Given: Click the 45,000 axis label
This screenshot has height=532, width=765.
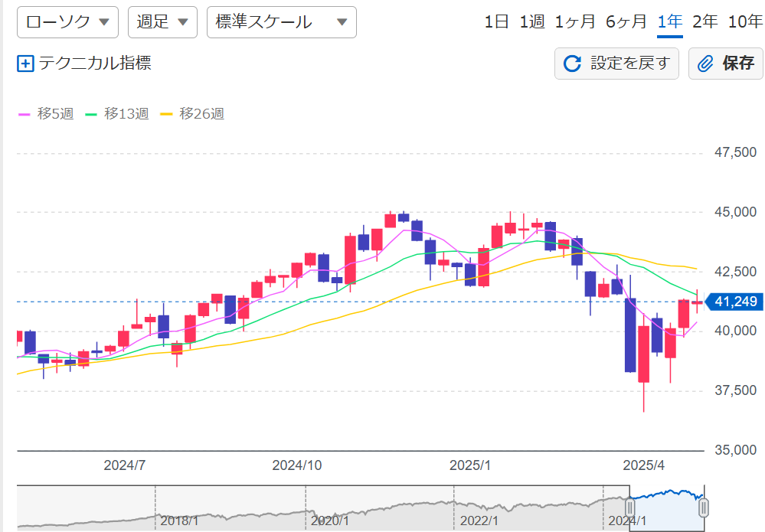Looking at the screenshot, I should [735, 212].
